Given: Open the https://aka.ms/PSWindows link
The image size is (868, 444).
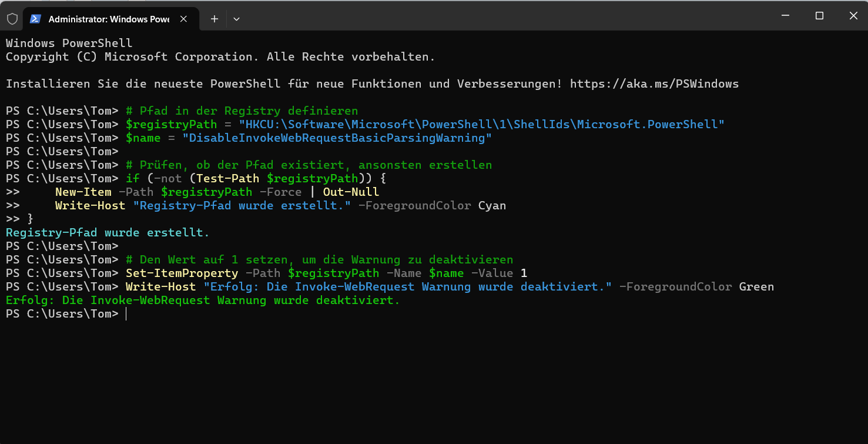Looking at the screenshot, I should pyautogui.click(x=654, y=84).
